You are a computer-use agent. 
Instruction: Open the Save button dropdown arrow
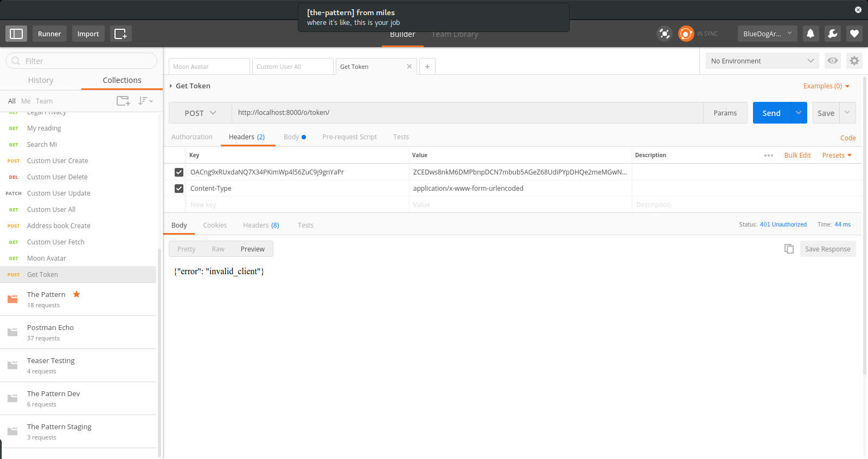(x=847, y=113)
